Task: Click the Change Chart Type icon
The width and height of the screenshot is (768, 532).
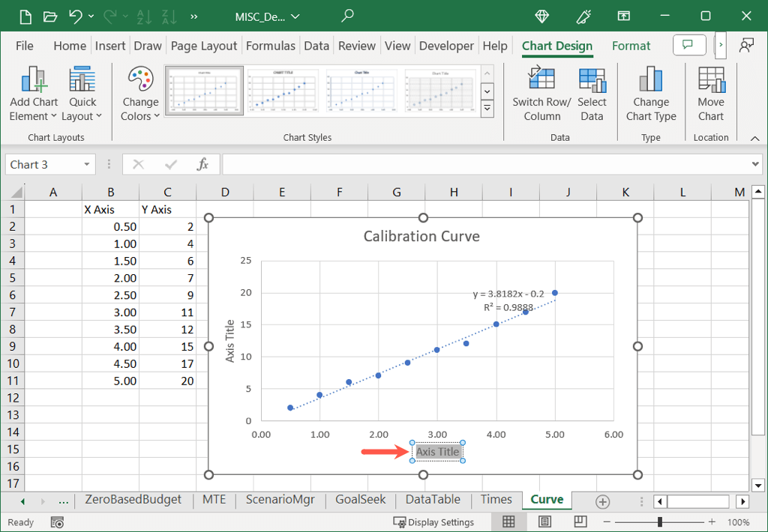Action: (650, 81)
